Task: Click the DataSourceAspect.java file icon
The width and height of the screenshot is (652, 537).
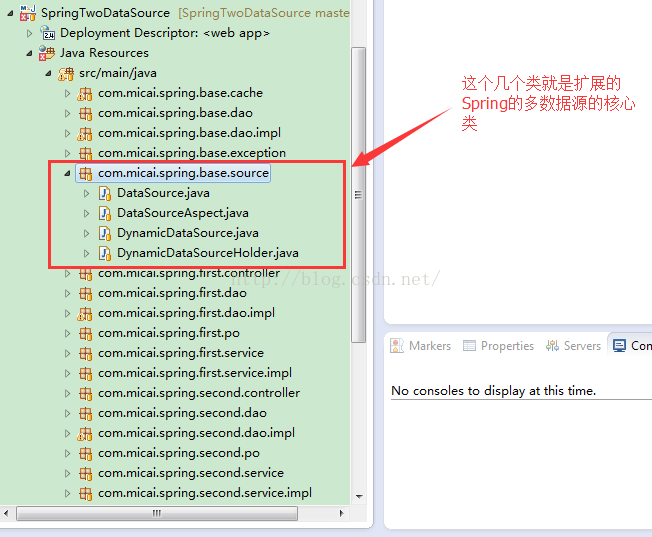Action: [x=105, y=213]
